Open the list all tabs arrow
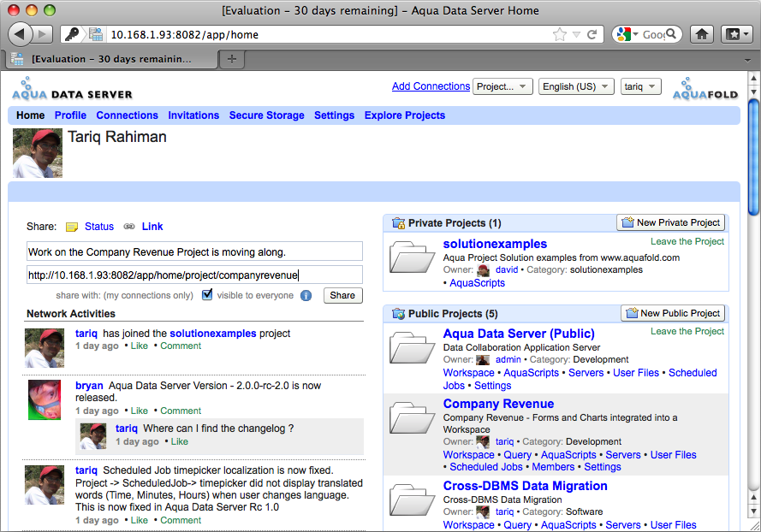This screenshot has width=761, height=532. click(x=747, y=60)
